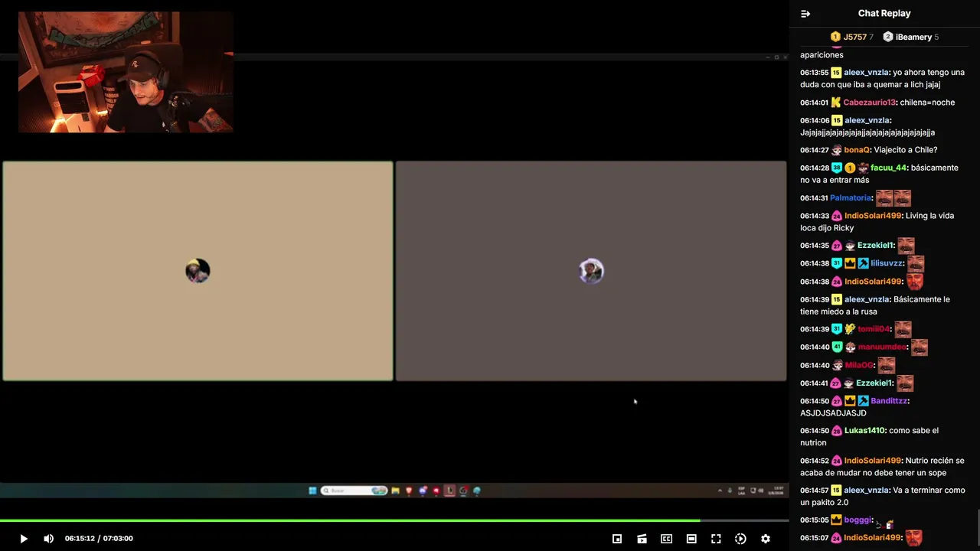Viewport: 980px width, 551px height.
Task: Expand the system tray hidden icons
Action: click(x=720, y=491)
